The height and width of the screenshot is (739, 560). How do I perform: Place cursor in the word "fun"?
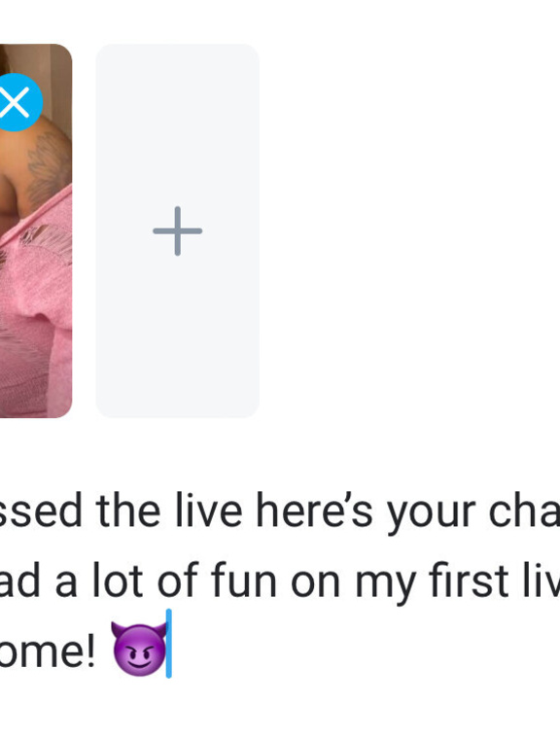click(243, 581)
